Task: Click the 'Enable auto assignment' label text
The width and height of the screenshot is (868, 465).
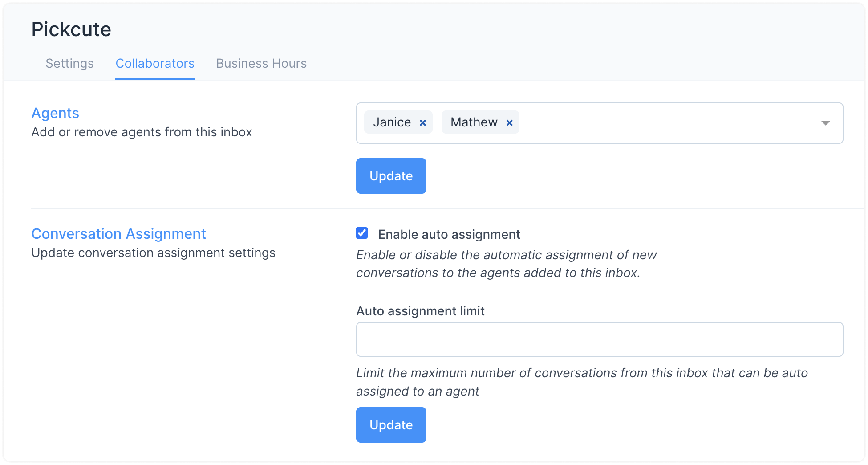Action: (x=449, y=234)
